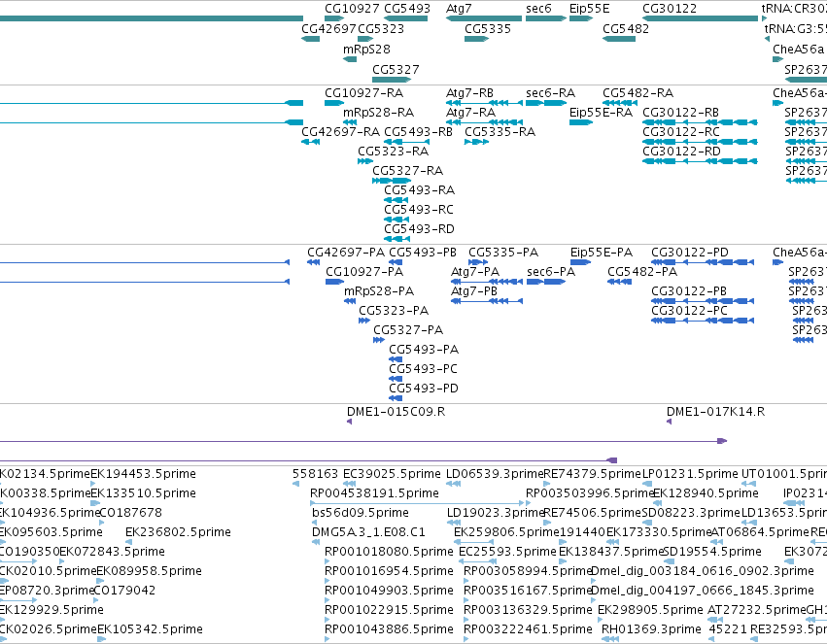Click the CG5493-PC protein label
The width and height of the screenshot is (827, 644).
(423, 369)
